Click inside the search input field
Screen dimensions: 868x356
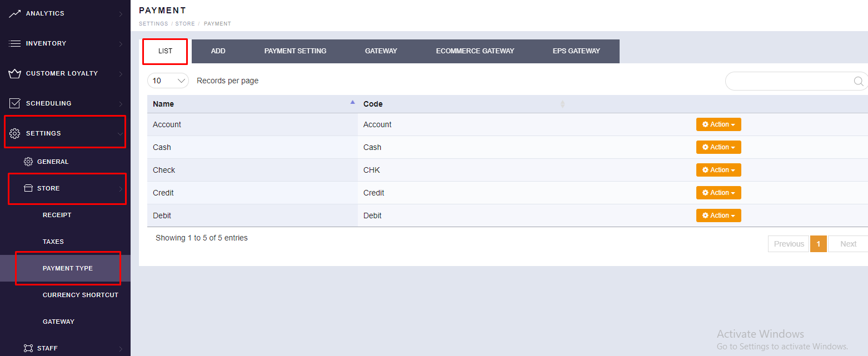click(x=789, y=81)
